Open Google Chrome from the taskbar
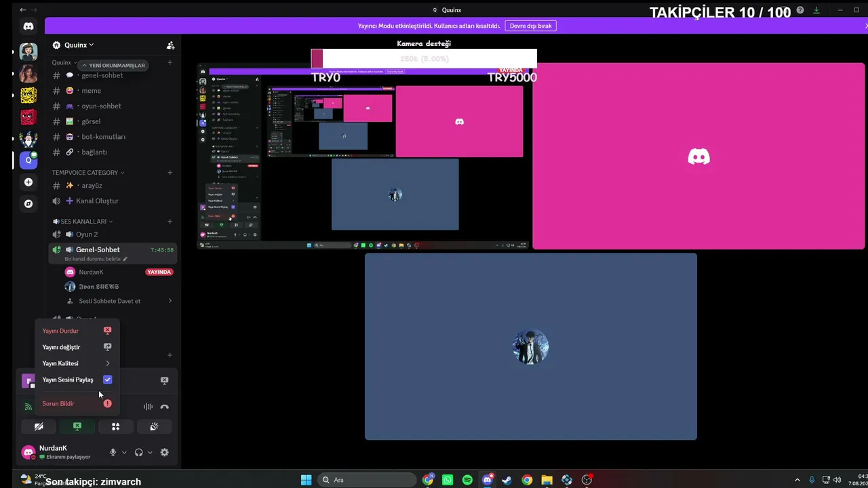 [x=527, y=480]
